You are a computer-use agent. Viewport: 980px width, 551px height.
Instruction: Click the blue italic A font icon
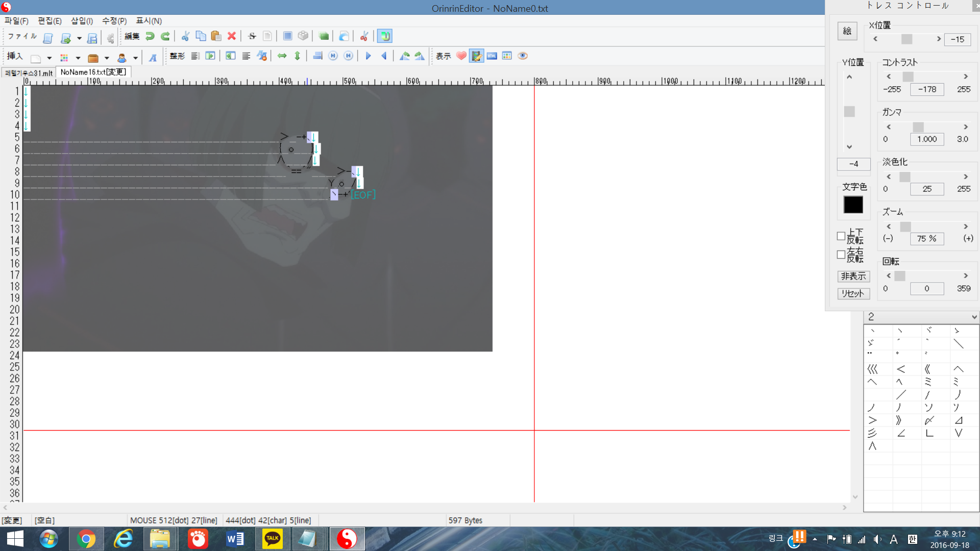(x=153, y=58)
